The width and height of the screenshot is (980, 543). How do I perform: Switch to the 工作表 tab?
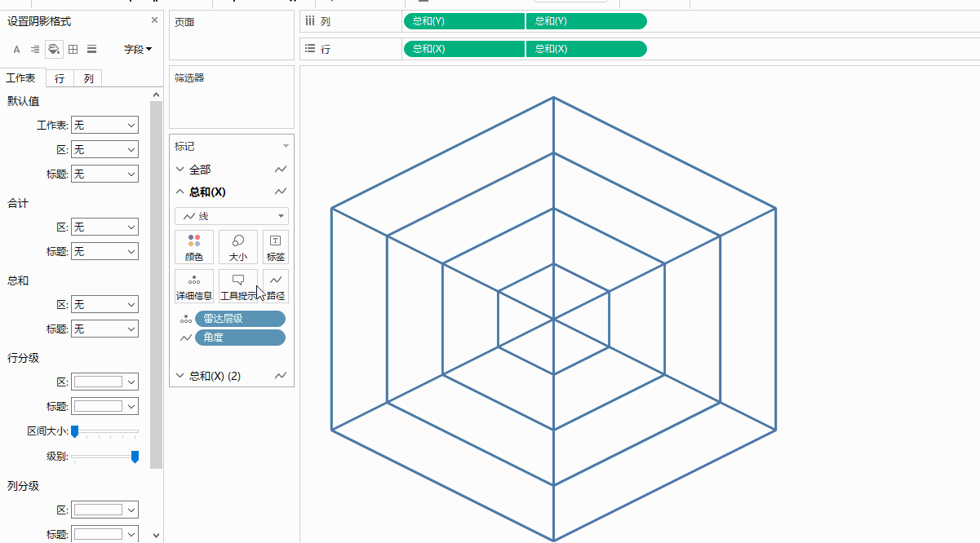pos(21,78)
